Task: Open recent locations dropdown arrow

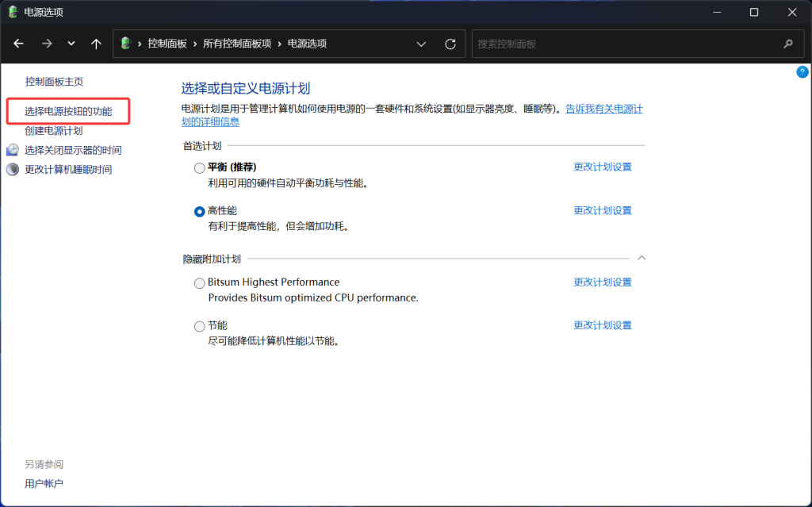Action: click(x=71, y=44)
